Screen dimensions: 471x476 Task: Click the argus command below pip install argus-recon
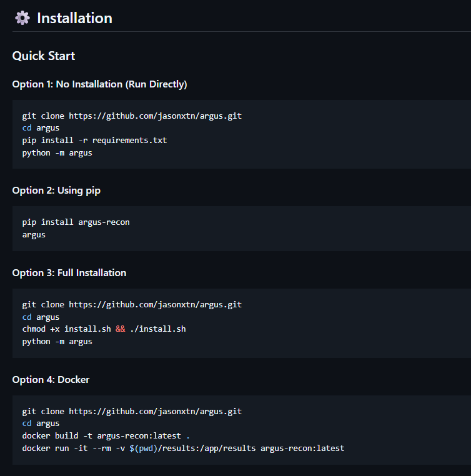34,234
